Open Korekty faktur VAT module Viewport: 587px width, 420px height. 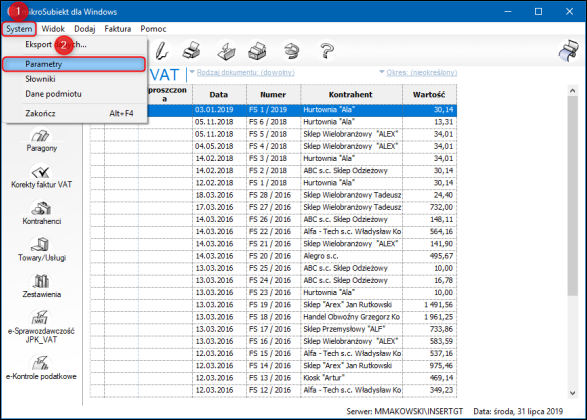(41, 176)
